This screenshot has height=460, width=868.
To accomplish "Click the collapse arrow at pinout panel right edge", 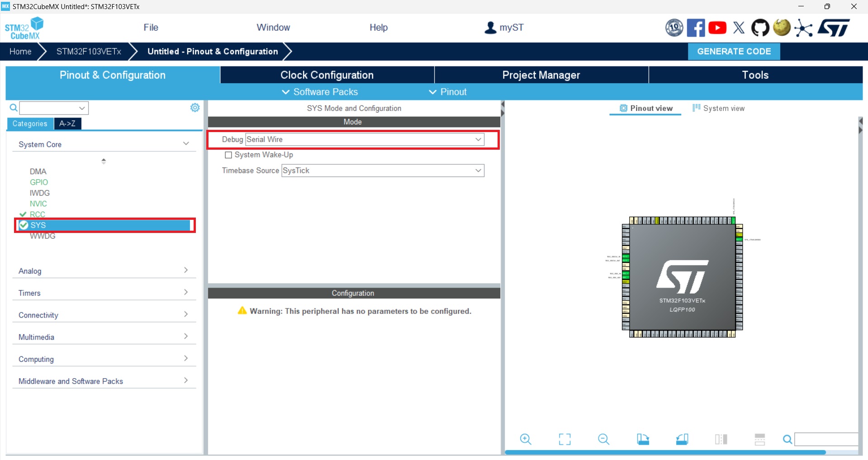I will point(860,126).
